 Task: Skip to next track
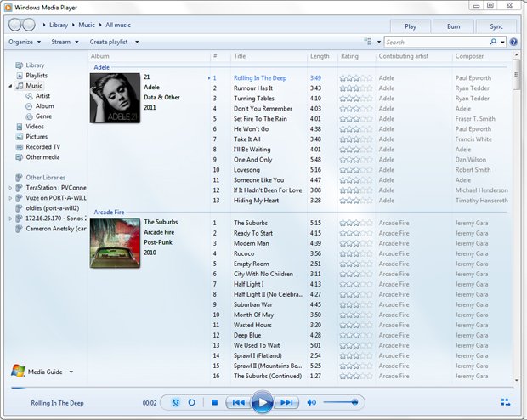[286, 402]
